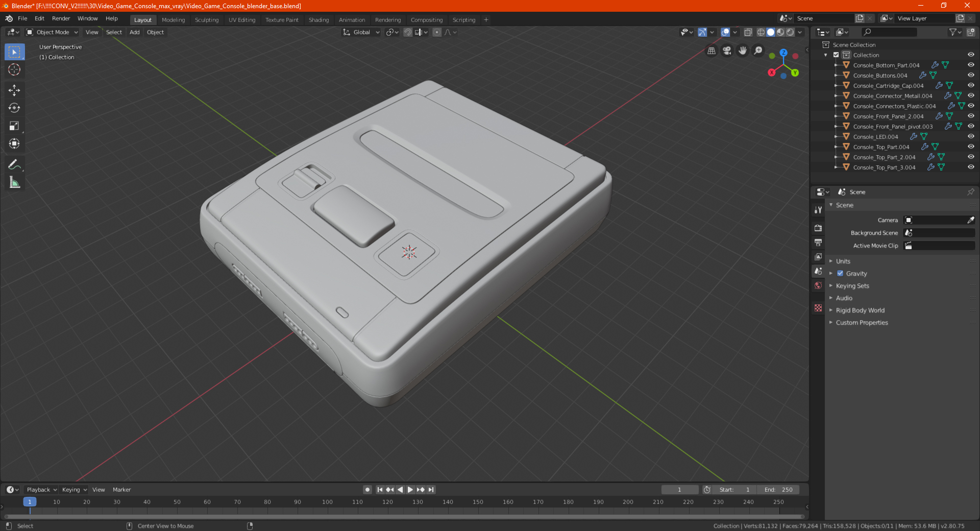Jump to the timeline start frame
Viewport: 980px width, 531px height.
380,490
